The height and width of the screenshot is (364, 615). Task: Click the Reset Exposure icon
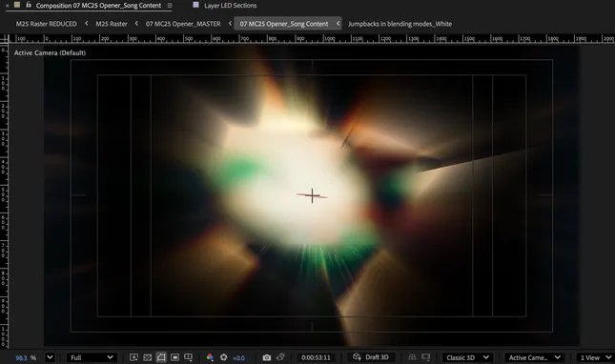pos(223,357)
